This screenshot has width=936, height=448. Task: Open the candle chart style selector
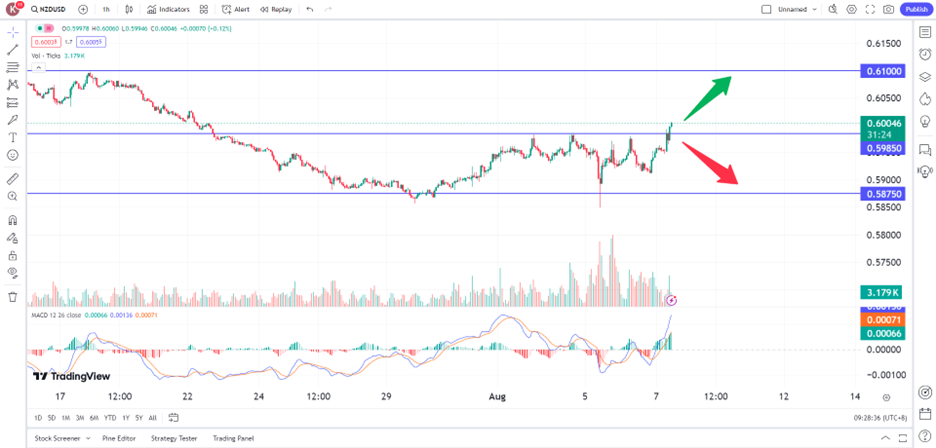(130, 10)
